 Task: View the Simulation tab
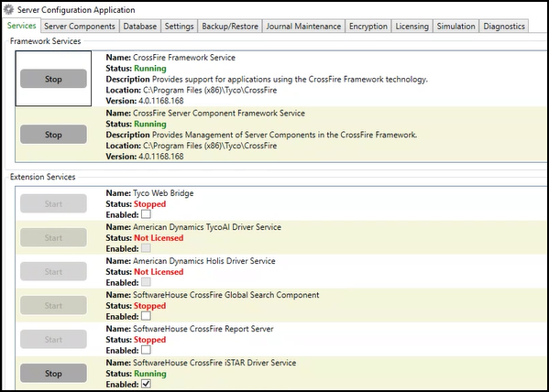(456, 27)
